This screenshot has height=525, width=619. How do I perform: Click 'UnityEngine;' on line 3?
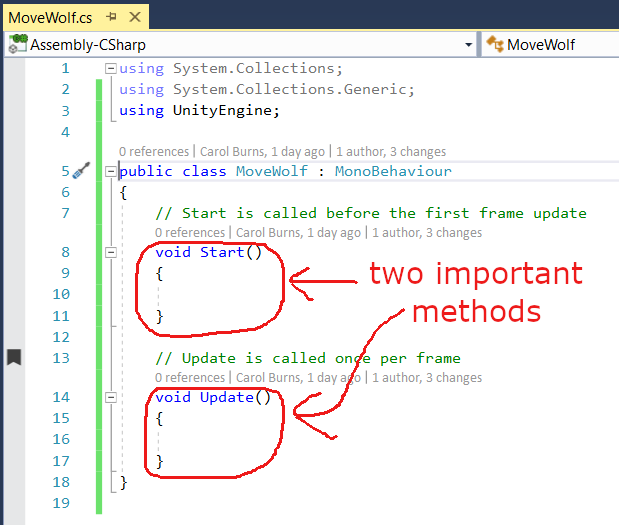tap(226, 111)
